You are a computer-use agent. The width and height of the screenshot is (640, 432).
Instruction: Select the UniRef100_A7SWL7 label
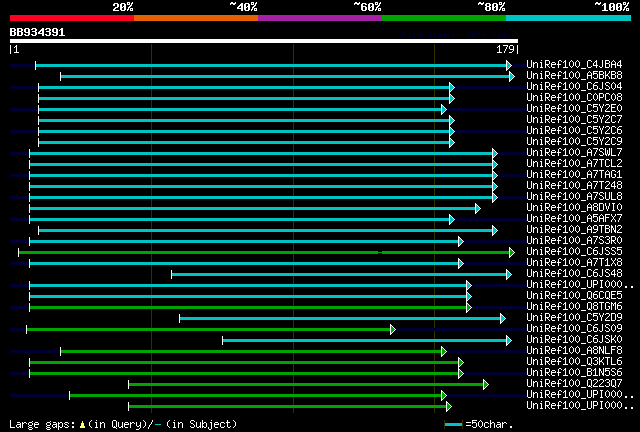click(574, 153)
